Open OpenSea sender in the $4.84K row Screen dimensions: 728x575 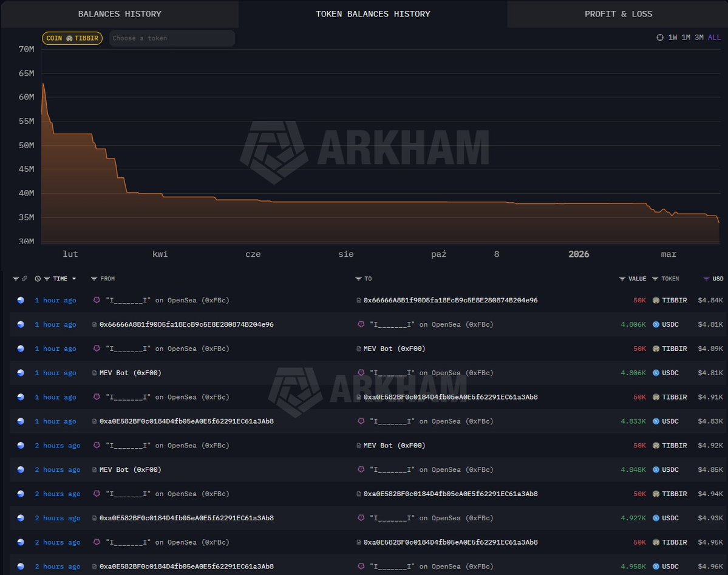click(x=167, y=300)
